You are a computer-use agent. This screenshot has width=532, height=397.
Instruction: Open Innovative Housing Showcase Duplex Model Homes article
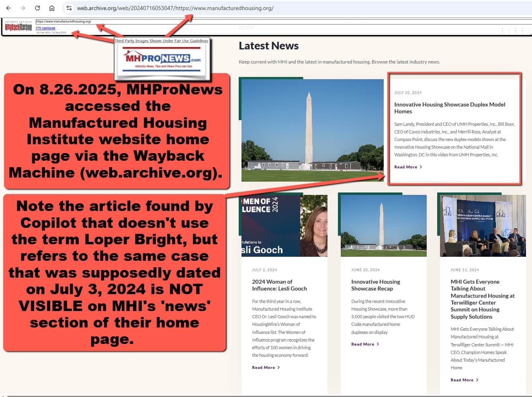coord(450,108)
